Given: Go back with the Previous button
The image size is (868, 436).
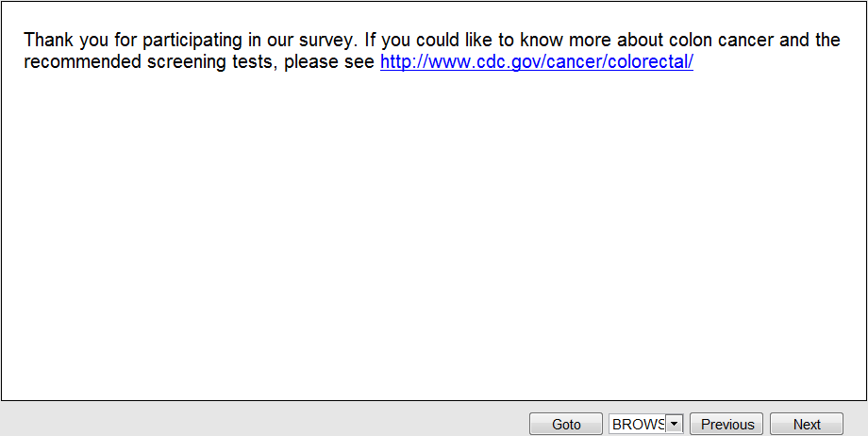Looking at the screenshot, I should click(726, 425).
